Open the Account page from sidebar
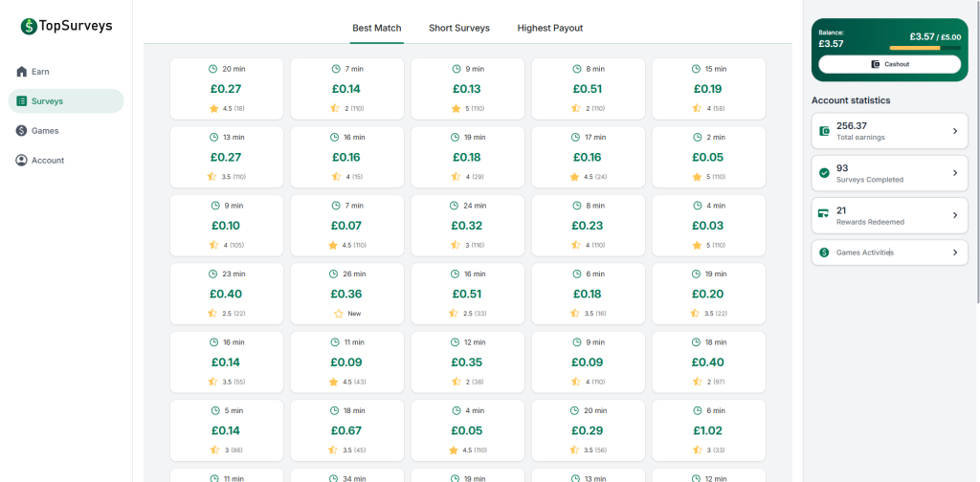The height and width of the screenshot is (482, 980). [66, 161]
